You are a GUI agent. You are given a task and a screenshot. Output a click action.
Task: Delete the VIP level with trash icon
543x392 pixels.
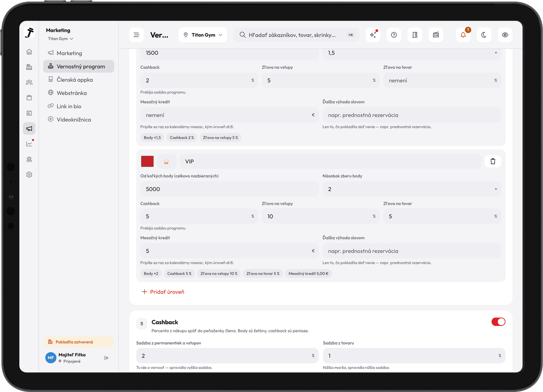493,161
